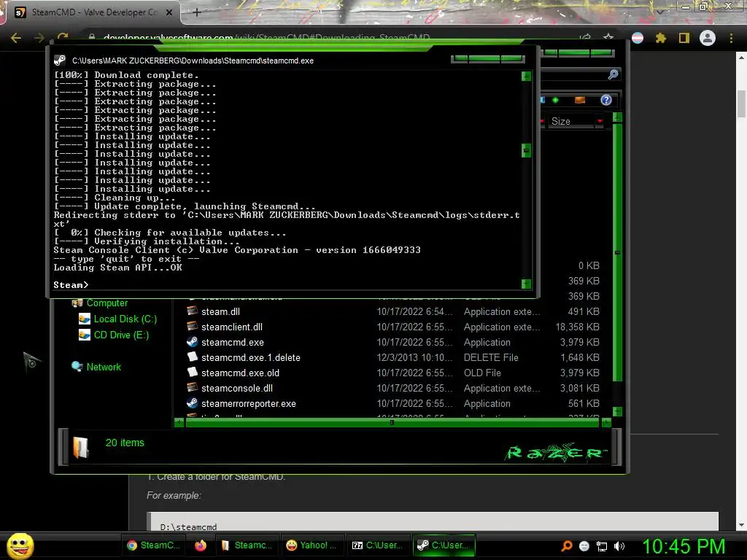Image resolution: width=747 pixels, height=560 pixels.
Task: Select the steam.dll file
Action: click(220, 312)
